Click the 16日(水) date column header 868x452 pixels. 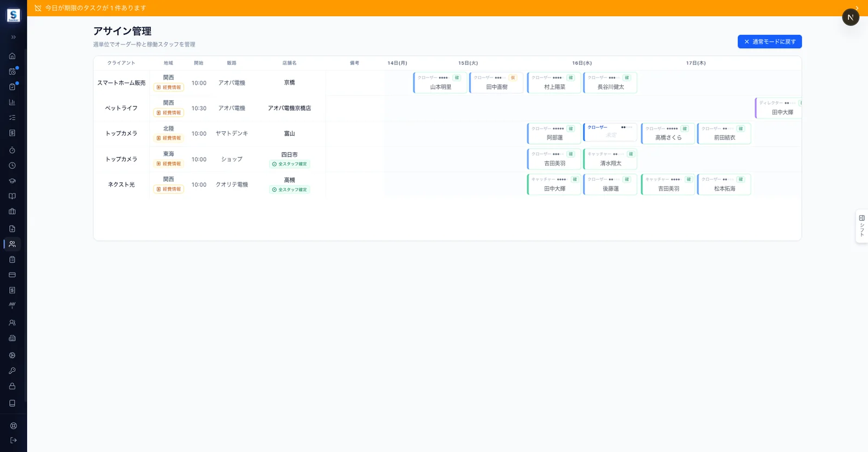pos(582,63)
